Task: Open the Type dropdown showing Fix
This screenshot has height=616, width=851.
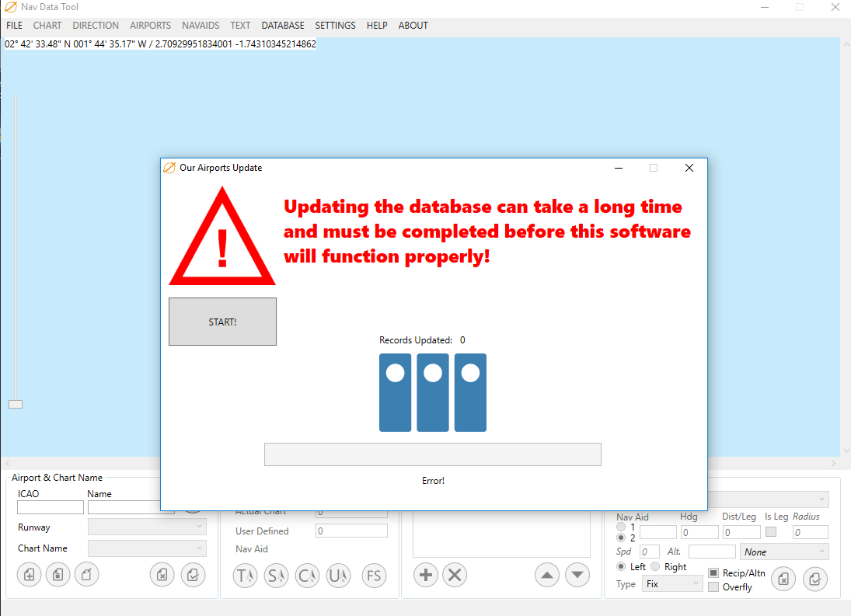Action: coord(671,584)
